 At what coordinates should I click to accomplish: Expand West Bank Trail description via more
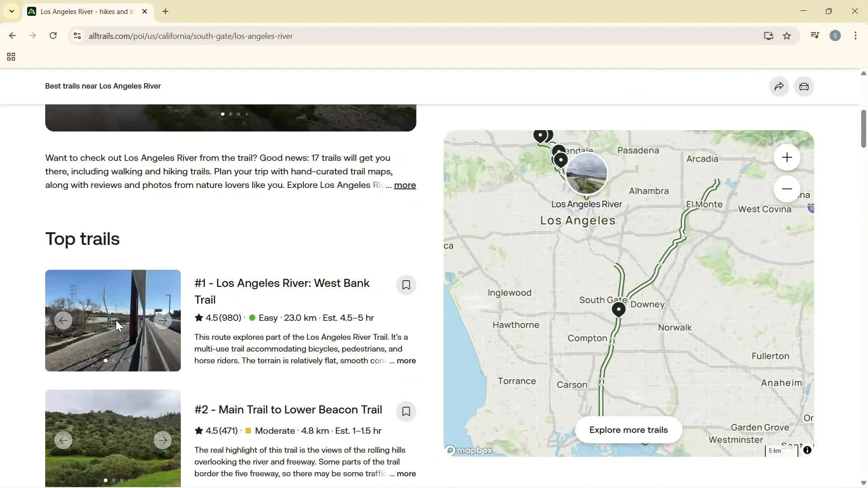(406, 361)
